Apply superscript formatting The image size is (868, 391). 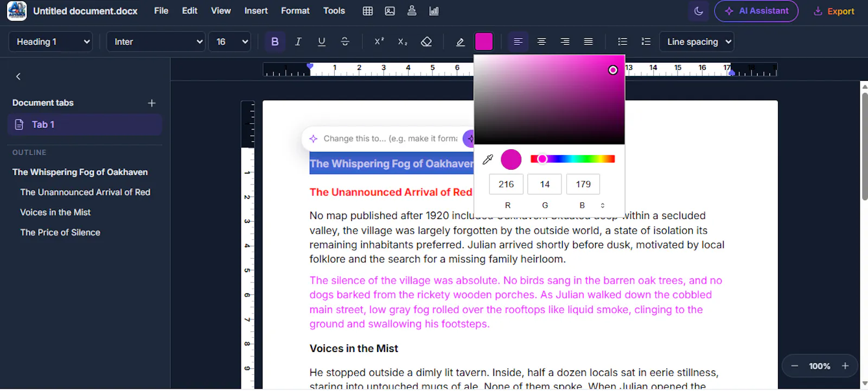coord(379,42)
